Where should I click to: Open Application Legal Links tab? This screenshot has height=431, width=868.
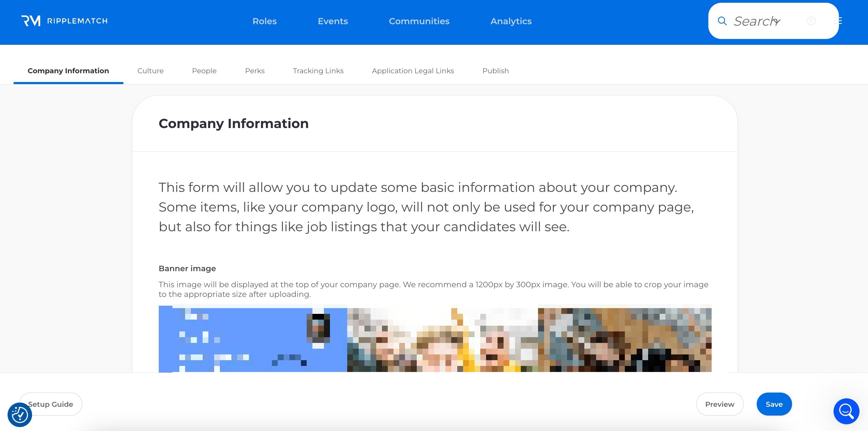pyautogui.click(x=413, y=71)
